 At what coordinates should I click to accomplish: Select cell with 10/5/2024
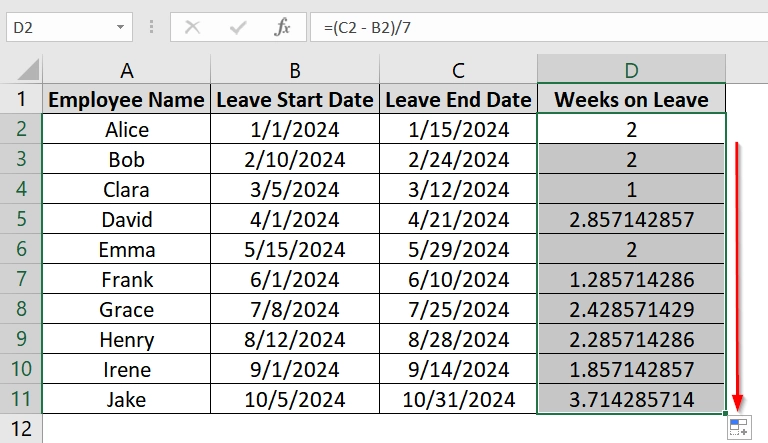pyautogui.click(x=295, y=399)
